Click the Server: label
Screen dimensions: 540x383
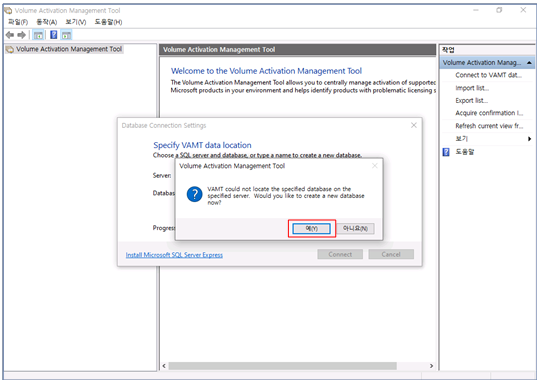pos(162,176)
